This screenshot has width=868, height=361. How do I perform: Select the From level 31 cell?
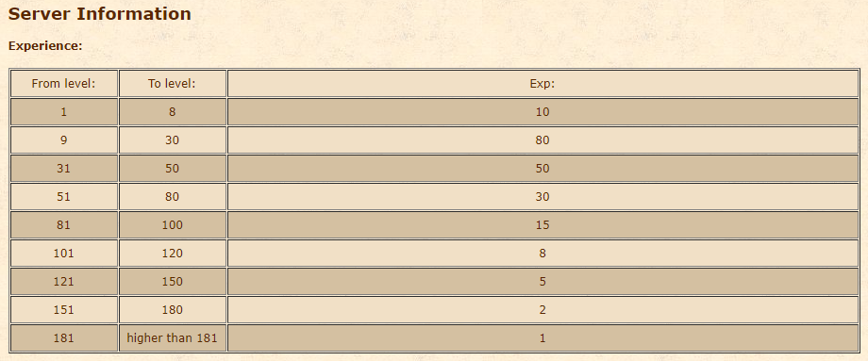(x=64, y=168)
